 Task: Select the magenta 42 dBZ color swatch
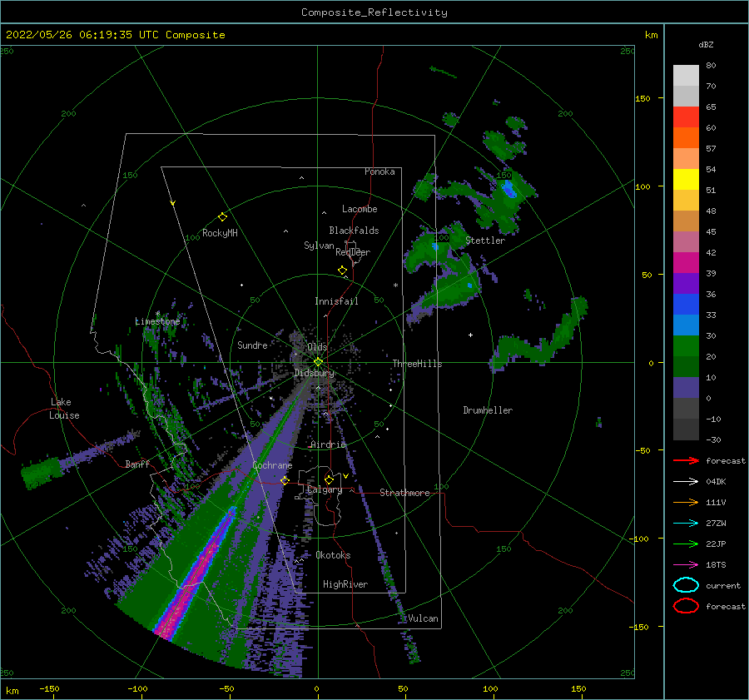(686, 262)
